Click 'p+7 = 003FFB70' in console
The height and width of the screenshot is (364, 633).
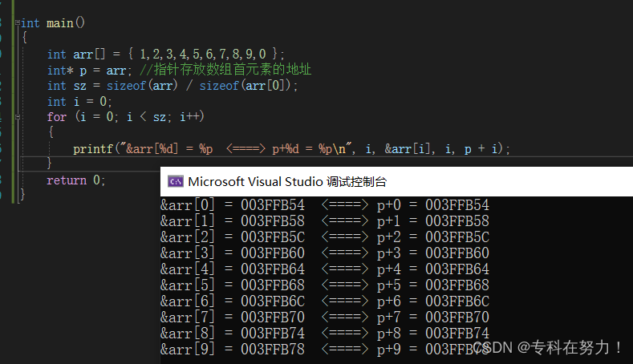click(432, 317)
